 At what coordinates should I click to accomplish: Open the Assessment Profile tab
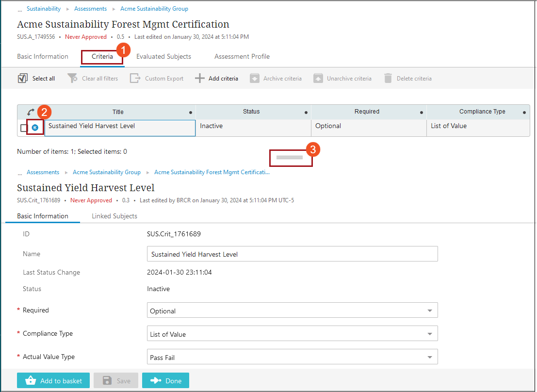242,57
